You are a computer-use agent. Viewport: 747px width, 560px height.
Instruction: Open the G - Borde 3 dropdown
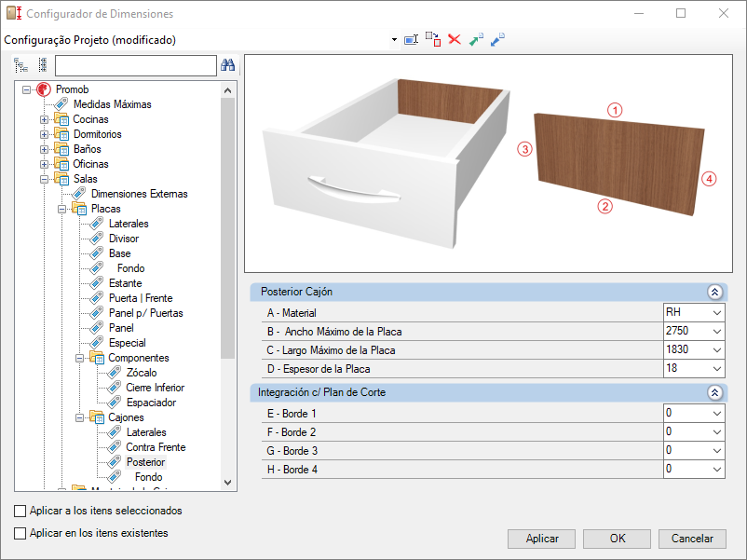point(716,450)
